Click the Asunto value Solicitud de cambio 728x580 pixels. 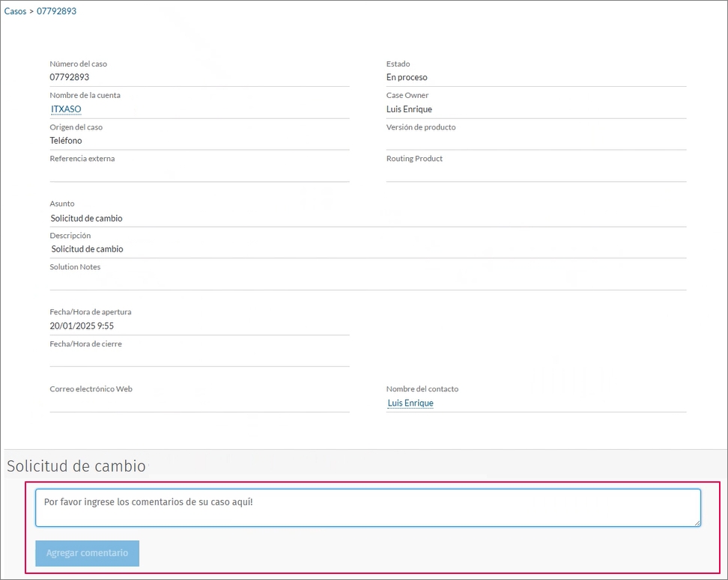coord(86,218)
